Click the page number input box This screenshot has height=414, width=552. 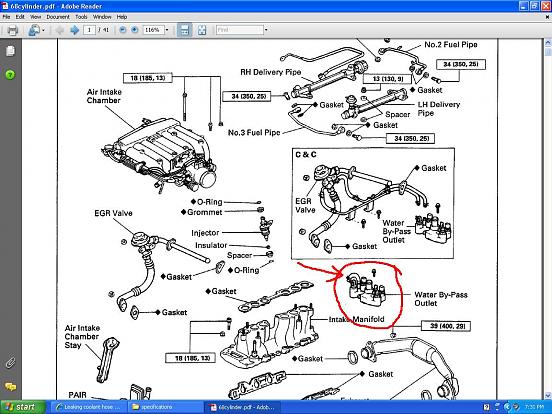(89, 30)
